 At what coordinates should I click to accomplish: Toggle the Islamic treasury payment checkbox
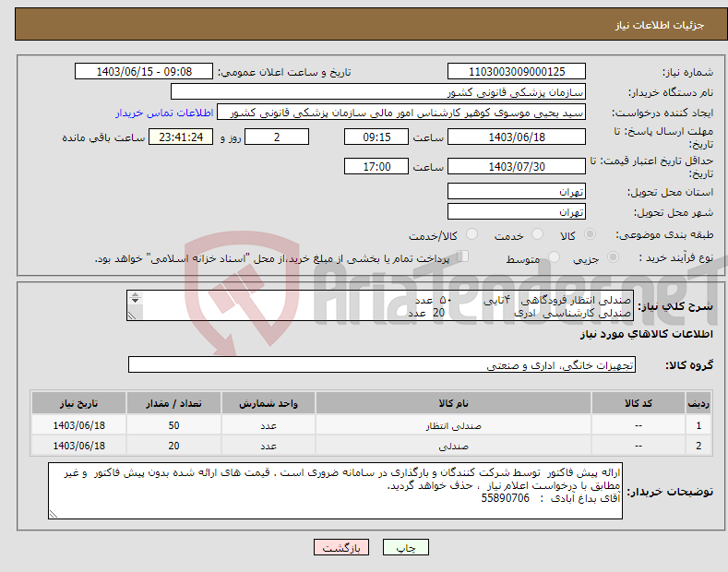click(x=462, y=256)
